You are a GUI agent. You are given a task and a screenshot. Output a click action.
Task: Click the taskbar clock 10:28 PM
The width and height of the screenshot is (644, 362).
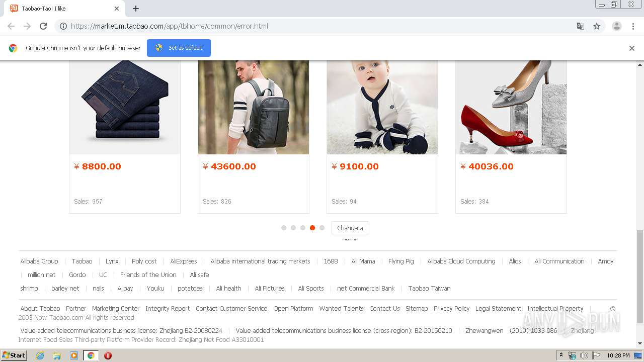click(x=618, y=355)
